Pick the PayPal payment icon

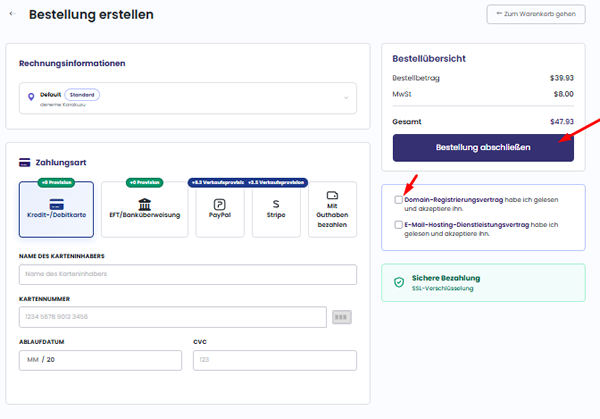pyautogui.click(x=220, y=204)
